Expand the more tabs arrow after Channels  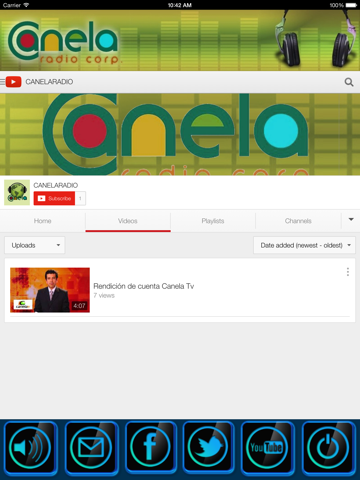(351, 219)
